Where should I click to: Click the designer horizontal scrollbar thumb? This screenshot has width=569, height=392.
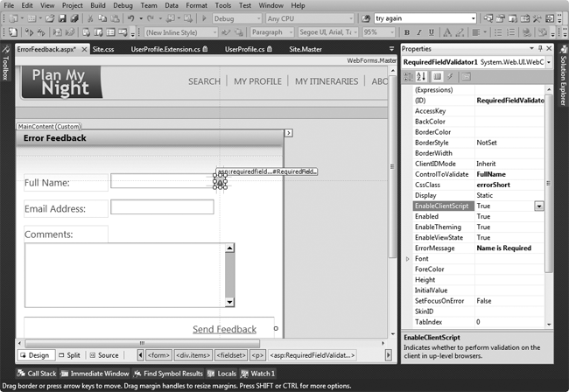point(142,343)
